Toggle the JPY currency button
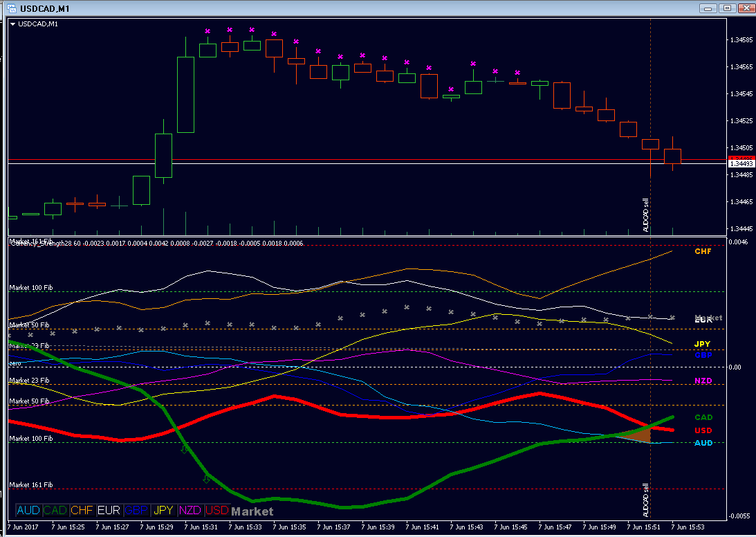Viewport: 756px width, 537px height. click(x=163, y=510)
